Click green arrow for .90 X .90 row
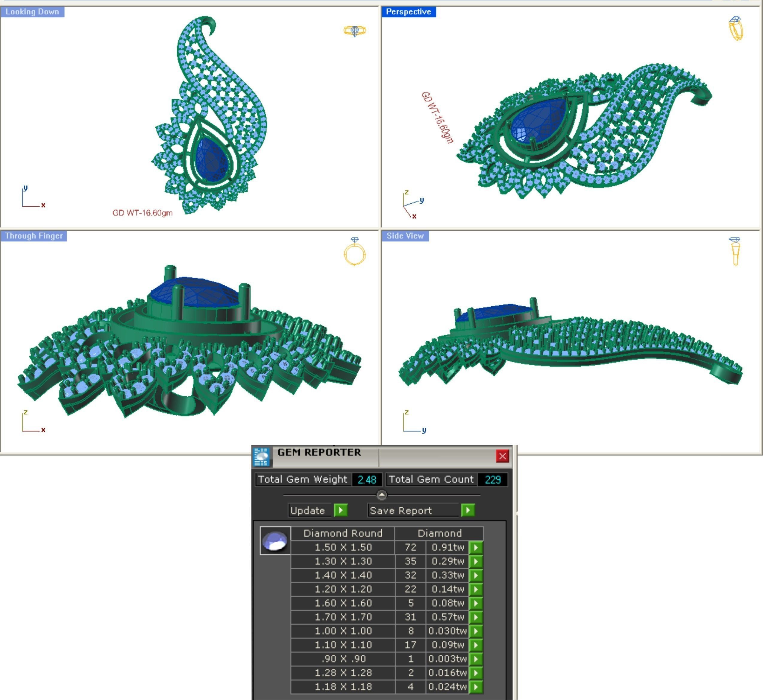763x700 pixels. pos(476,659)
